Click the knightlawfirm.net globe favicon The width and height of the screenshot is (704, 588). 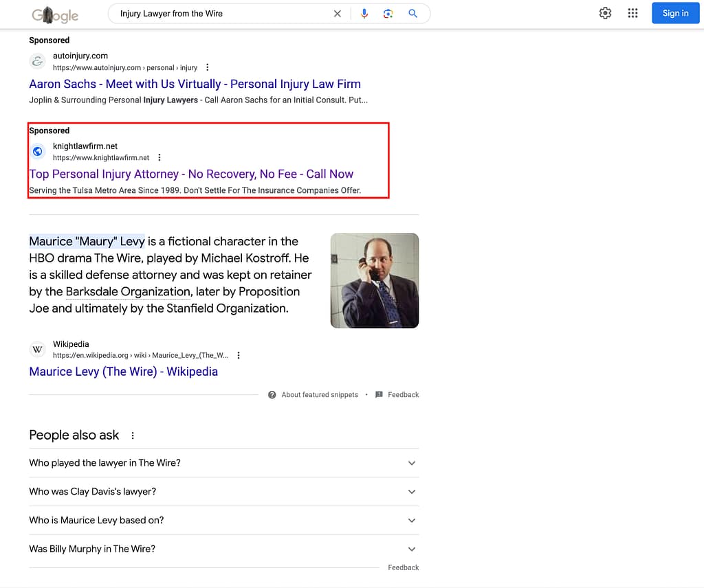[38, 151]
